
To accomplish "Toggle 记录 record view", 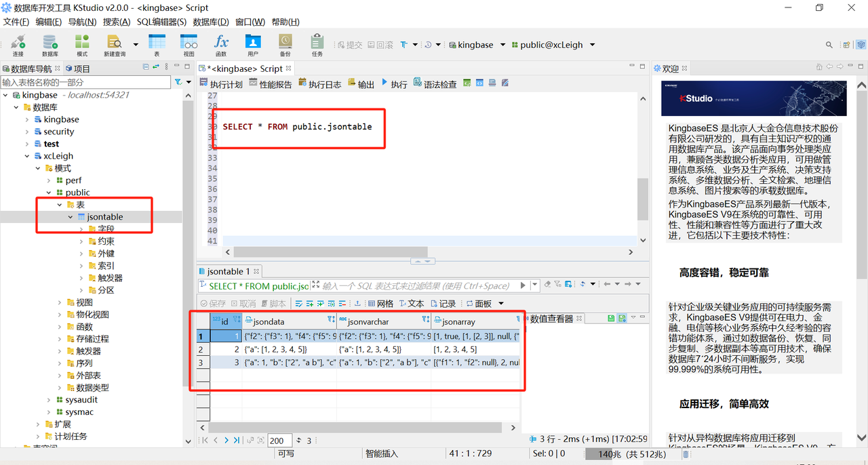I will pyautogui.click(x=443, y=304).
